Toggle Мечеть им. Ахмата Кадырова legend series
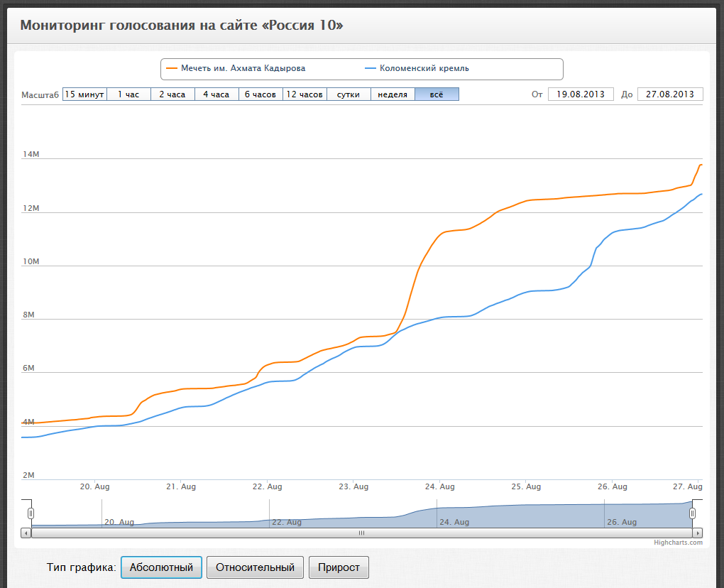Screen dimensions: 724x588 [236, 68]
